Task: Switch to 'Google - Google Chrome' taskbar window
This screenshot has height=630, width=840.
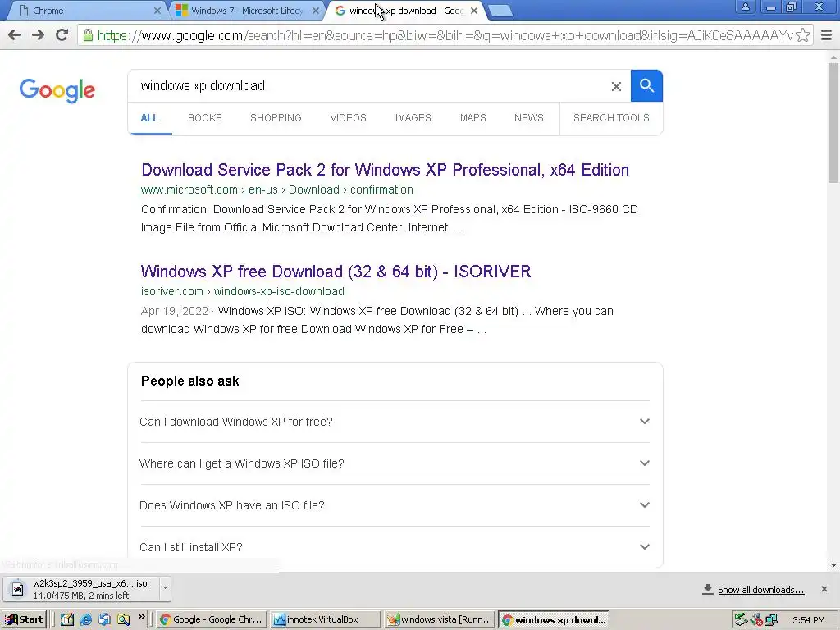Action: (212, 620)
